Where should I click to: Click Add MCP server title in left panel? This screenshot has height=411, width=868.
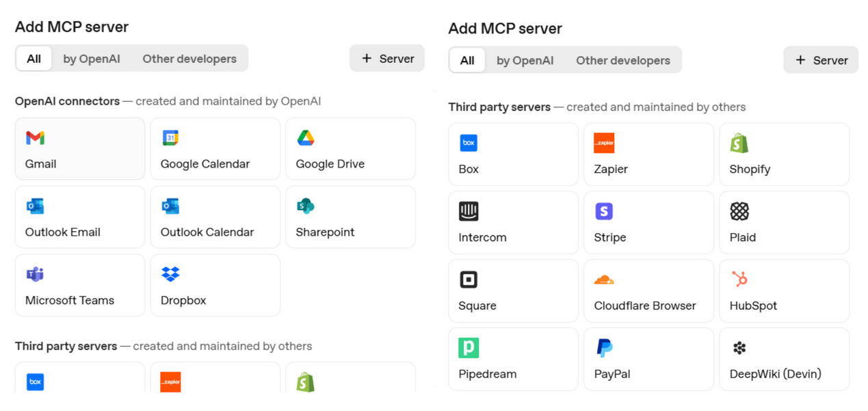72,27
